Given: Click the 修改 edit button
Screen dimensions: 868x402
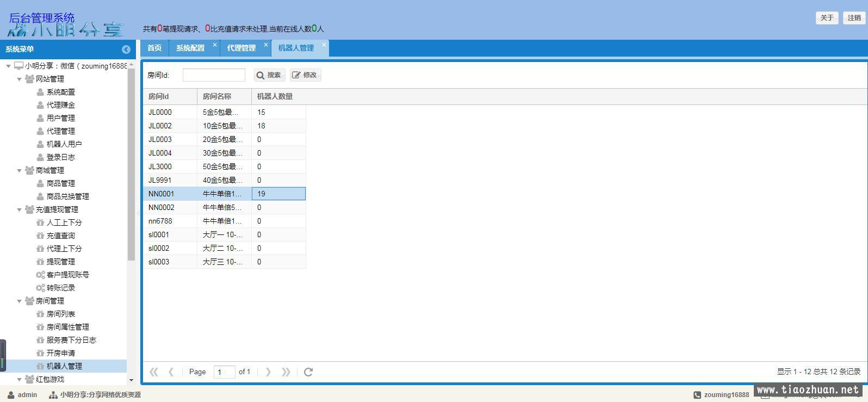Looking at the screenshot, I should [x=305, y=75].
